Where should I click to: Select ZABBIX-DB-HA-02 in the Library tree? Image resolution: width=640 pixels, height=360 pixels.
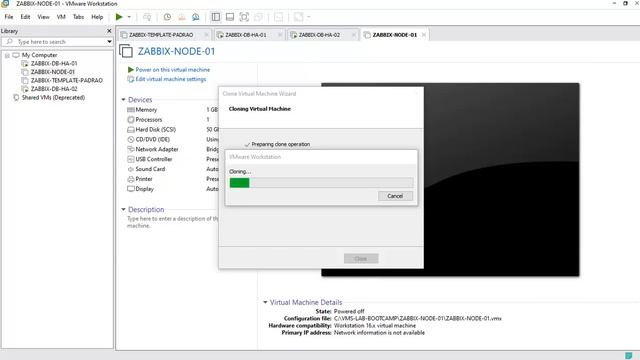coord(54,89)
